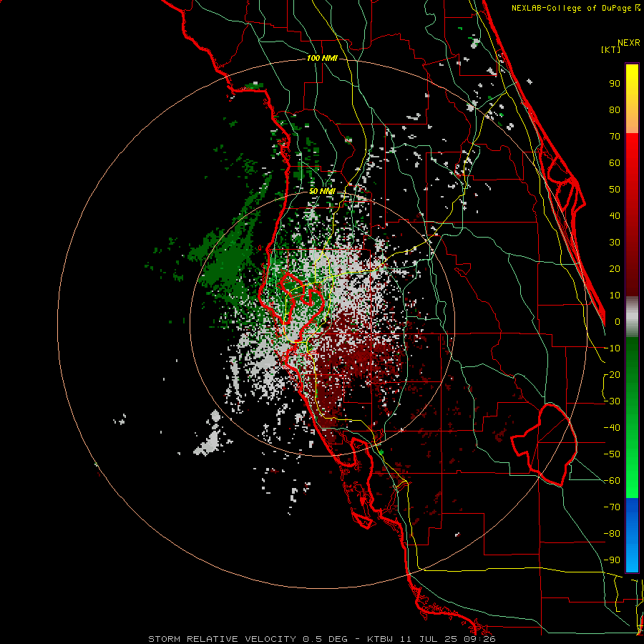
Task: Click the orange segment of the color bar
Action: (632, 119)
